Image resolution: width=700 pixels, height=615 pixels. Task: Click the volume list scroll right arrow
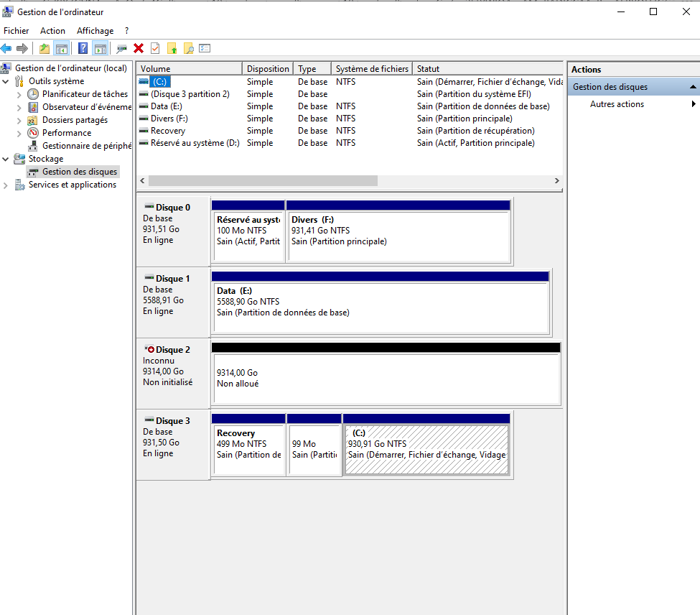click(556, 180)
